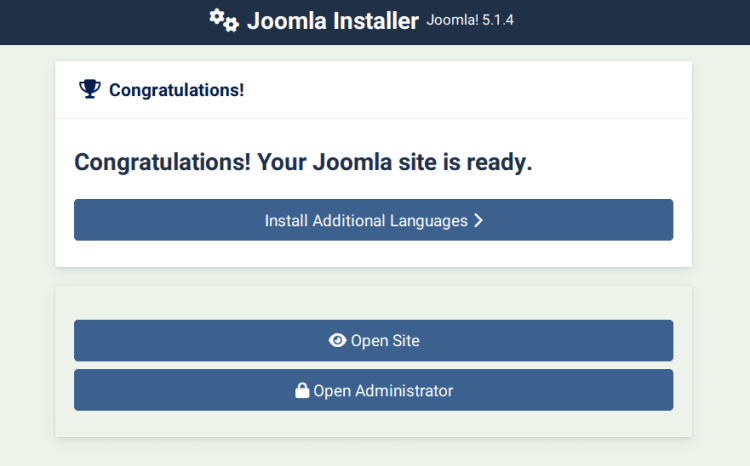This screenshot has height=466, width=750.
Task: Click the gears icon beside Joomla Installer
Action: tap(223, 20)
